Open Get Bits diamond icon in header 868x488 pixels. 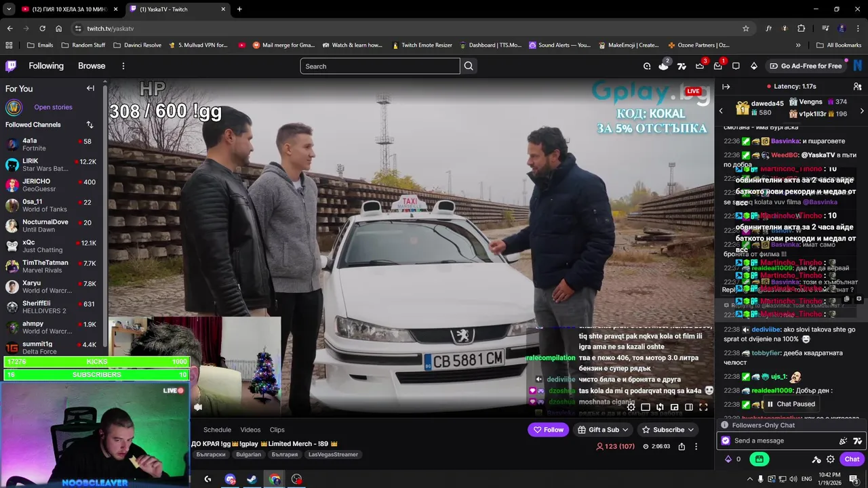point(754,66)
